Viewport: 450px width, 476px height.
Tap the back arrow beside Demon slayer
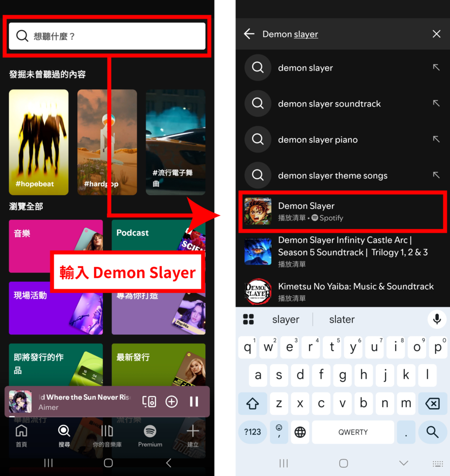coord(249,33)
